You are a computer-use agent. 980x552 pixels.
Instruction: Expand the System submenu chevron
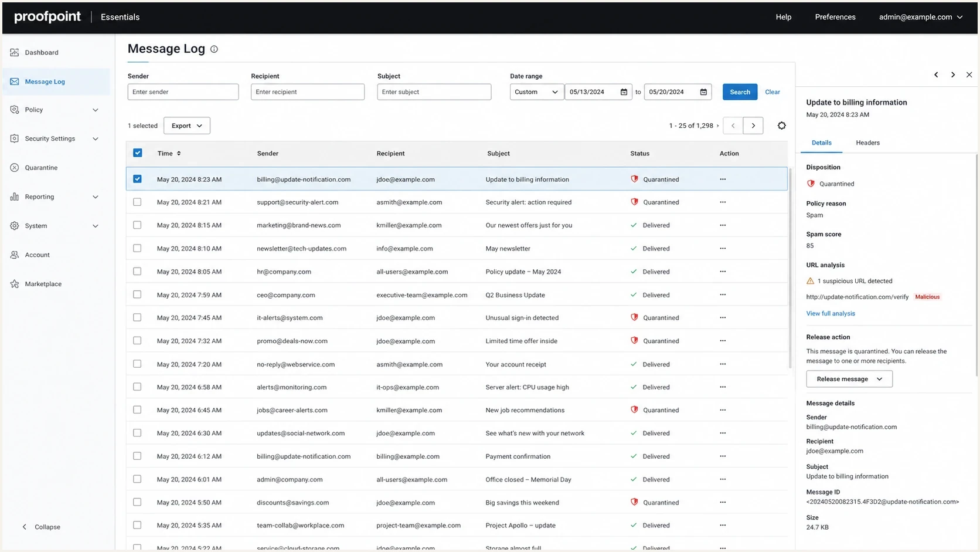[95, 226]
